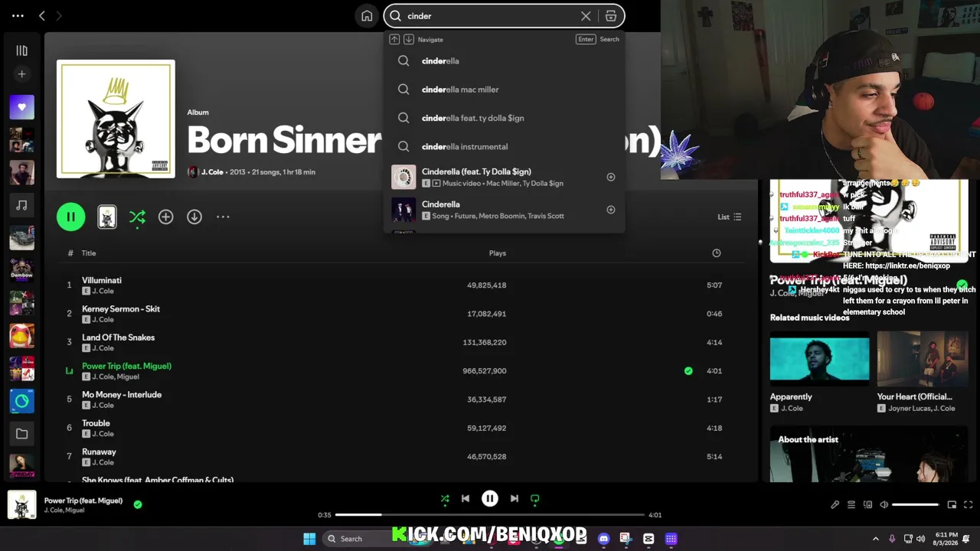Viewport: 980px width, 551px height.
Task: Click the Born Sinner album cover
Action: click(116, 119)
